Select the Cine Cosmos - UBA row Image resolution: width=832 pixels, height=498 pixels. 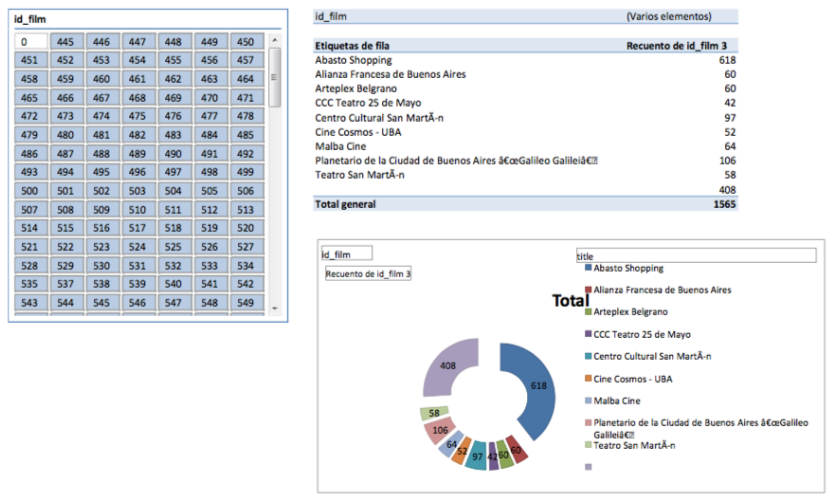coord(525,132)
